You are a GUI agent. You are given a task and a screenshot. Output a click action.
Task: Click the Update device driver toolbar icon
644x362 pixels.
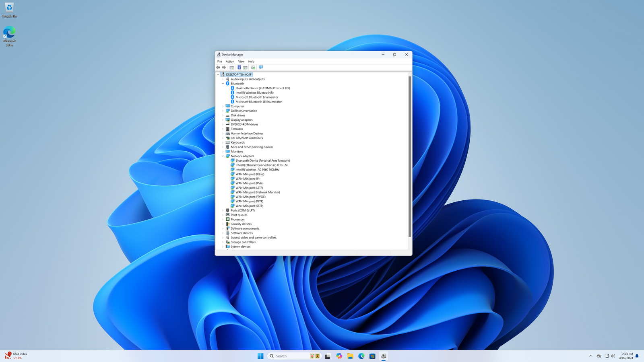(x=253, y=68)
